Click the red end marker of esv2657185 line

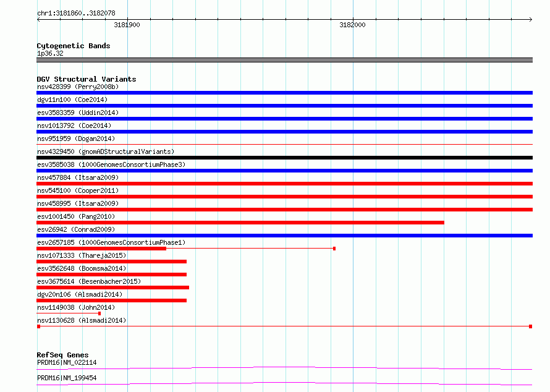pyautogui.click(x=334, y=249)
